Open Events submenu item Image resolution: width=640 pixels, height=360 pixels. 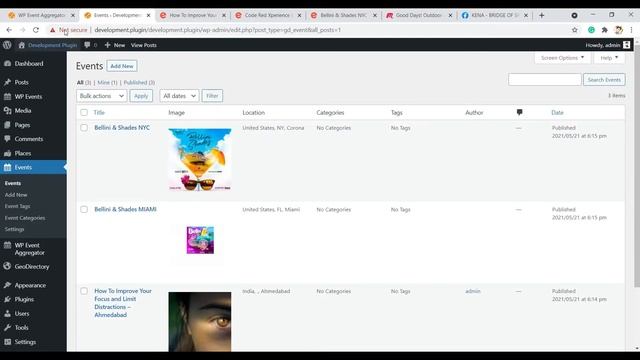(13, 183)
